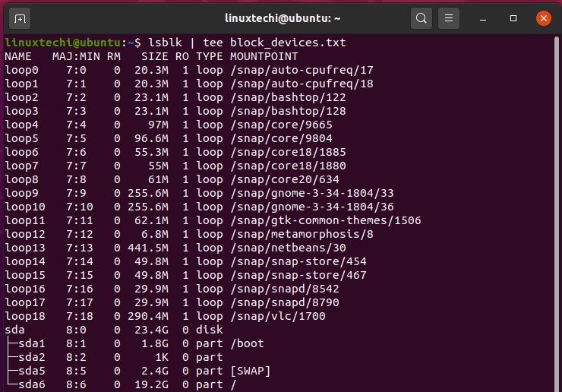The height and width of the screenshot is (392, 562).
Task: Click the path /snap/bashtop/122
Action: [288, 97]
